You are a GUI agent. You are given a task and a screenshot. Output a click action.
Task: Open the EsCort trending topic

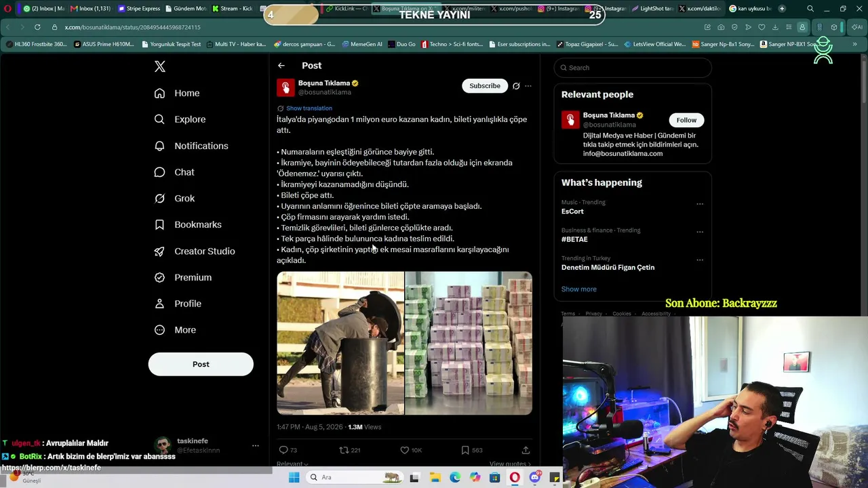coord(572,211)
